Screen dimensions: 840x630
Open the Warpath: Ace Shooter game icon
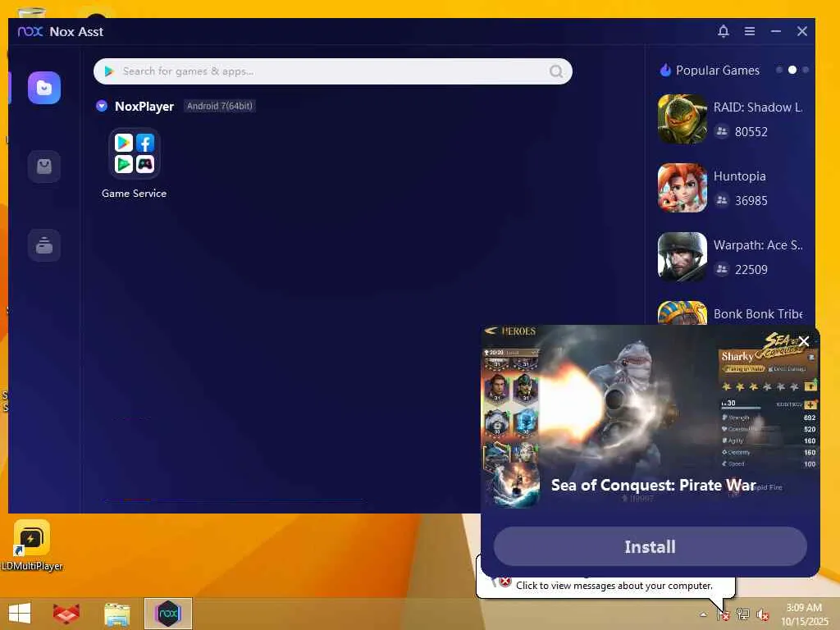tap(682, 257)
